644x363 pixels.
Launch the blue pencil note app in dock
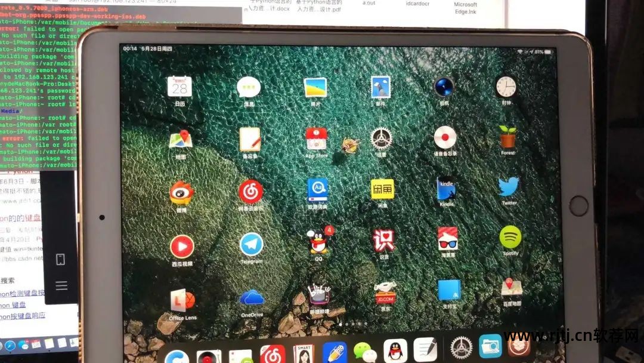[335, 353]
